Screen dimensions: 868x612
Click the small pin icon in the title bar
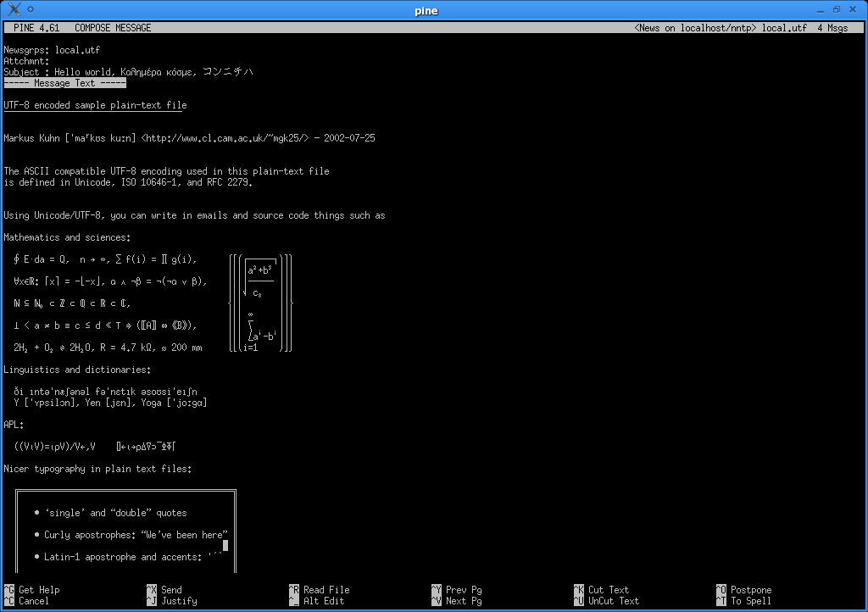pyautogui.click(x=31, y=8)
